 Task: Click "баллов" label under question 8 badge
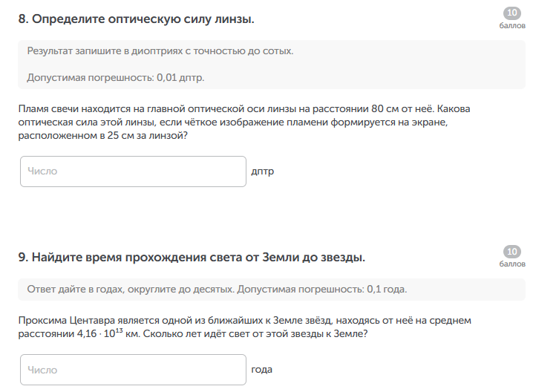click(x=512, y=25)
